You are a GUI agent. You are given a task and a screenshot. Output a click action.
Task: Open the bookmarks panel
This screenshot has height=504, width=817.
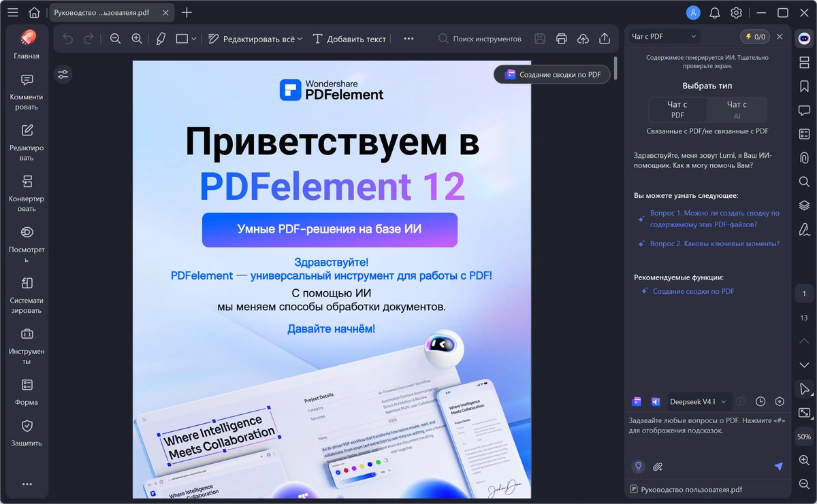point(804,86)
